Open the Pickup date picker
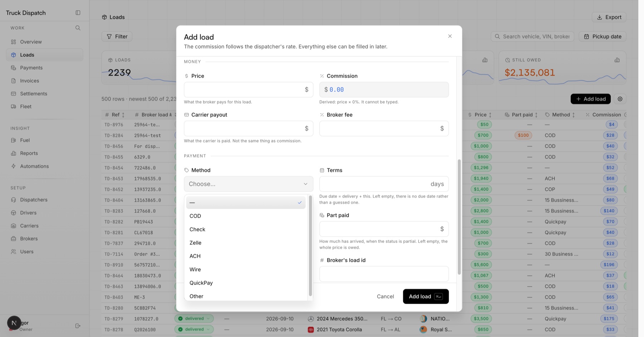 [602, 36]
